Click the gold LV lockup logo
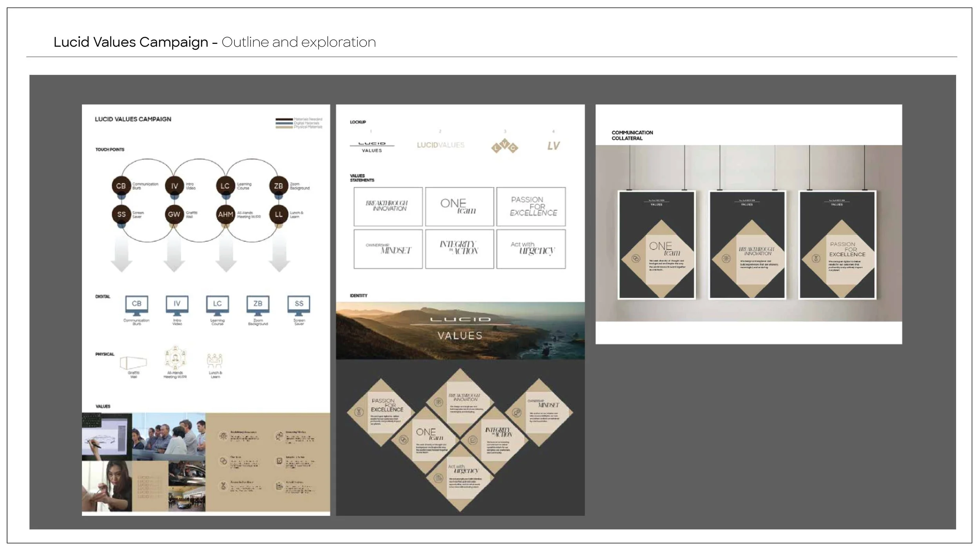This screenshot has height=551, width=980. 554,146
